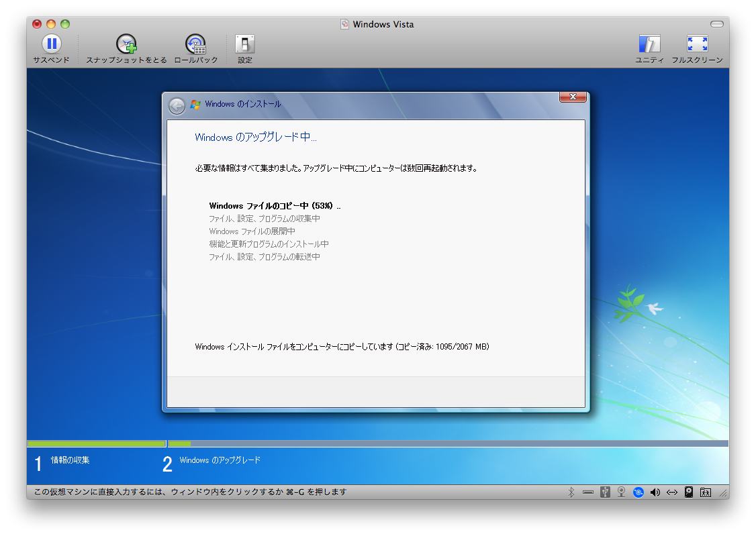The image size is (756, 536).
Task: Switch to Full Screen (フルスクリーン)
Action: click(x=697, y=44)
